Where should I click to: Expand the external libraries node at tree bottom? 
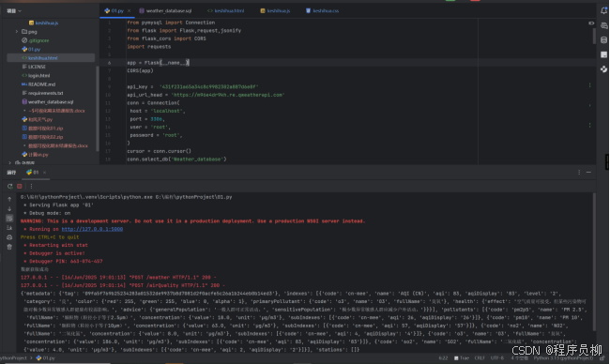(9, 162)
